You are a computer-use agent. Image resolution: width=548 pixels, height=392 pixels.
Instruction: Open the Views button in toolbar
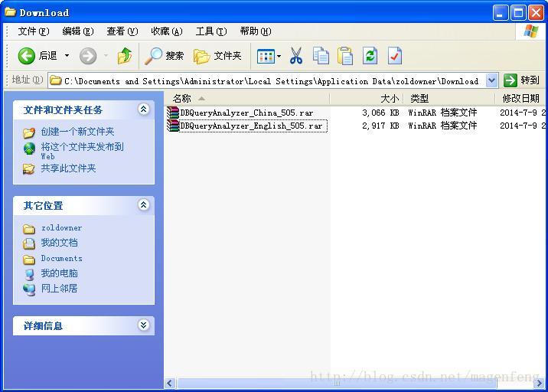pyautogui.click(x=266, y=57)
